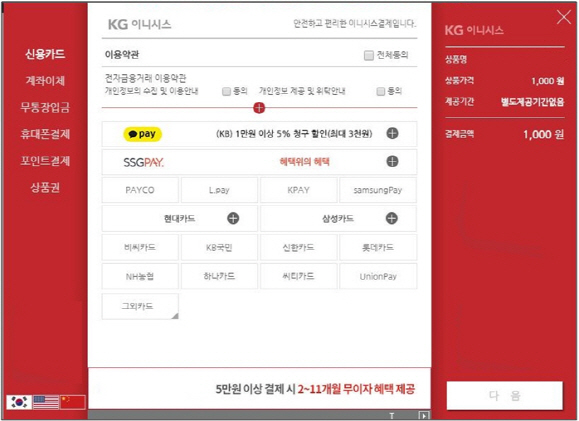Click the Kakao pay logo

click(143, 134)
